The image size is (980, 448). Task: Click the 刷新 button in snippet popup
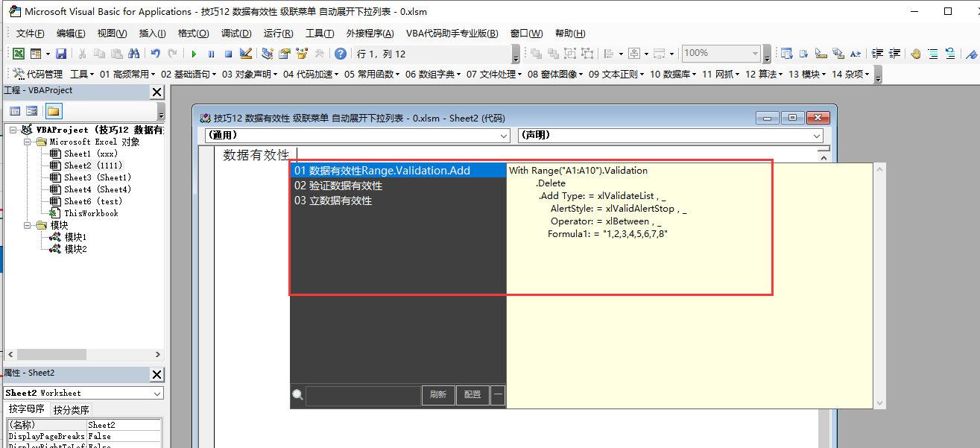coord(438,395)
